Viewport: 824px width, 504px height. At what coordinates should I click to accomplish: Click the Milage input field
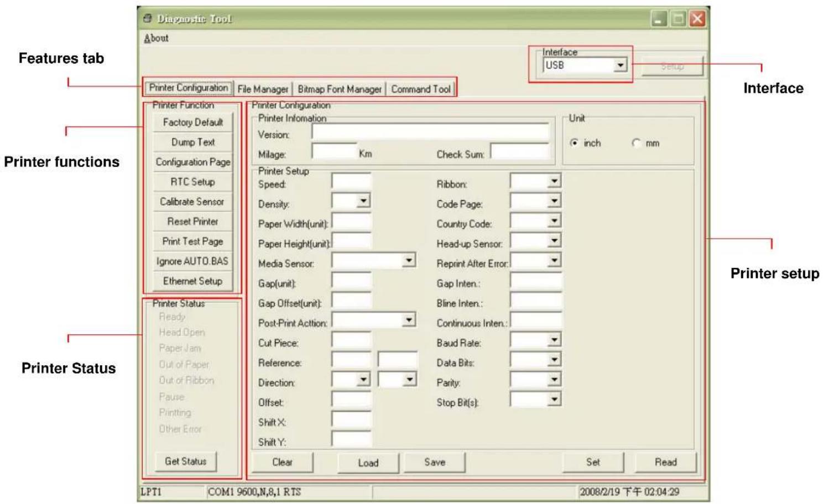click(x=334, y=151)
